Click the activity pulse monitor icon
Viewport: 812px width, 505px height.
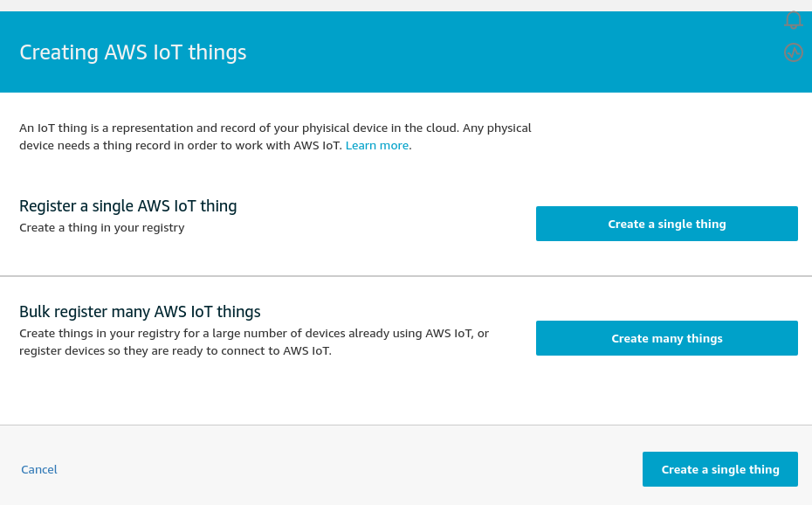coord(794,52)
